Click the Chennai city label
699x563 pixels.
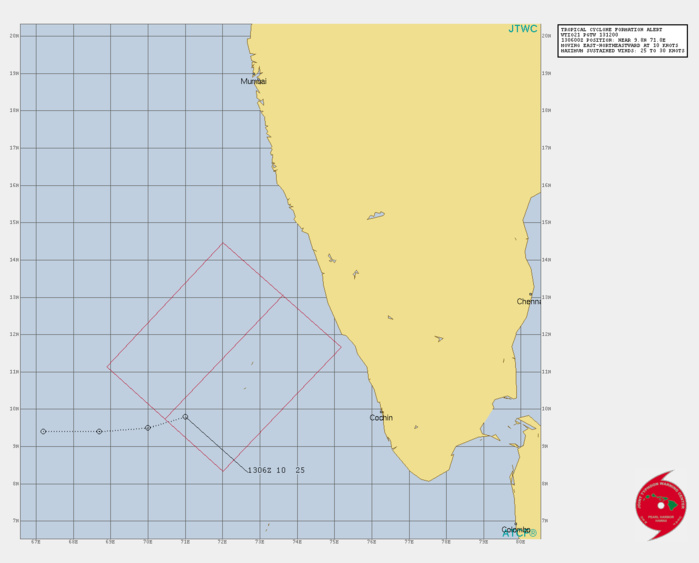point(528,301)
